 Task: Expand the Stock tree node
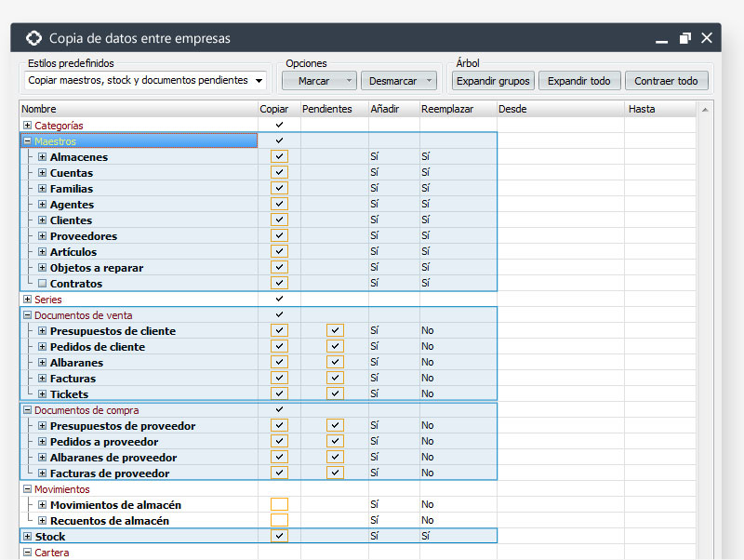[x=28, y=537]
